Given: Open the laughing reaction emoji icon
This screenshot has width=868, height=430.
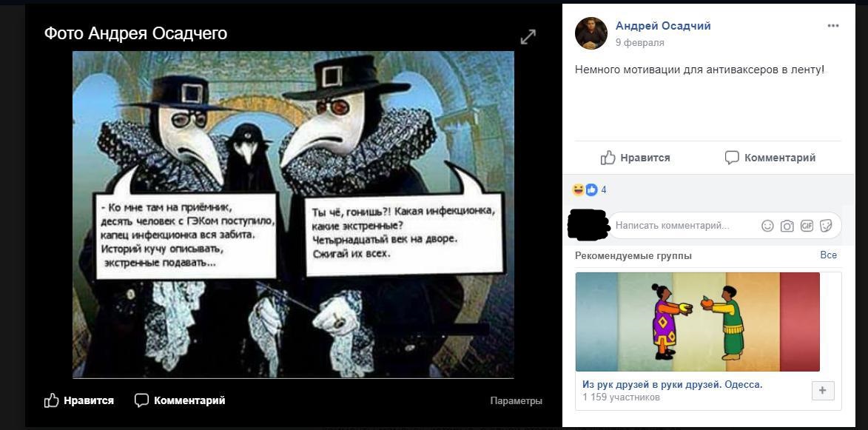Looking at the screenshot, I should 579,189.
